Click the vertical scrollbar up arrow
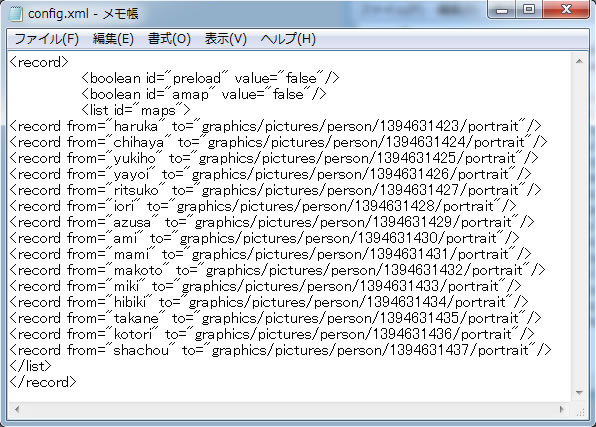 point(579,61)
